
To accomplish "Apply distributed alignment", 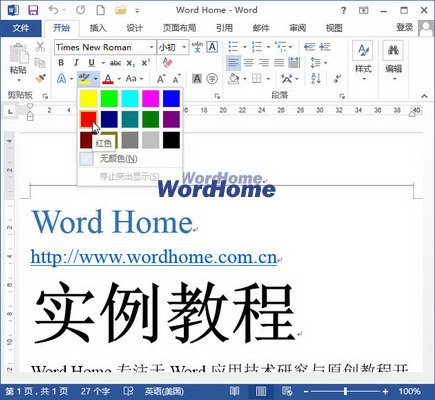I will [294, 63].
